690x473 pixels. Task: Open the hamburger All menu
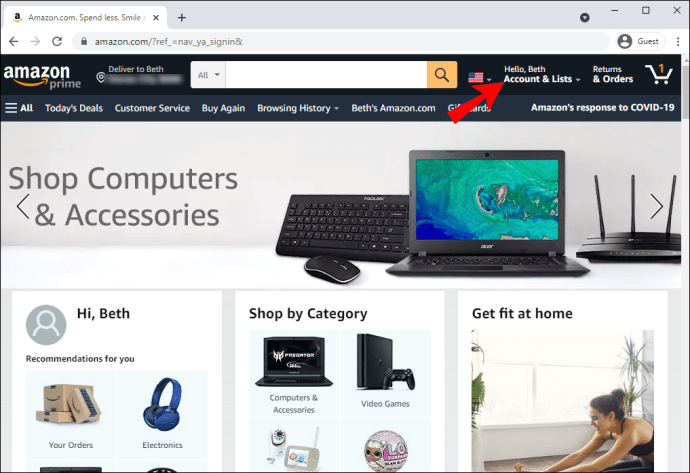click(19, 108)
